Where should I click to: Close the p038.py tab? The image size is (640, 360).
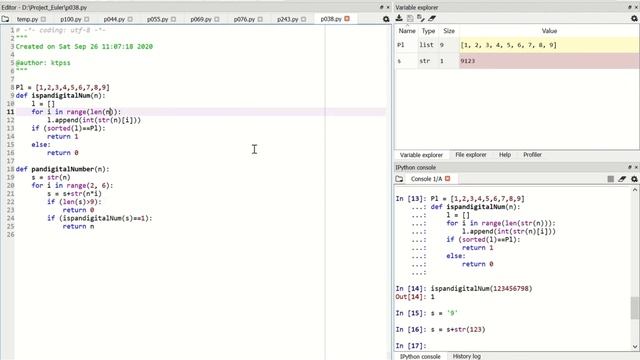click(x=347, y=19)
